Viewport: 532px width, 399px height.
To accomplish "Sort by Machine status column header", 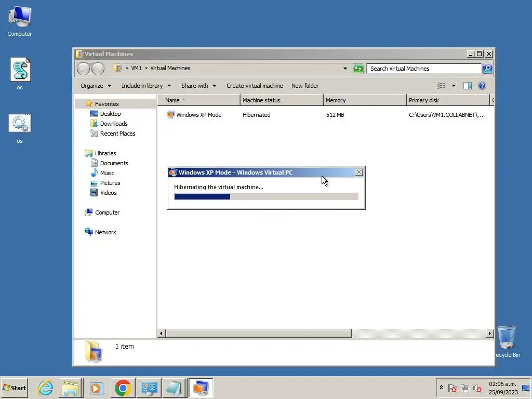I will pos(282,100).
